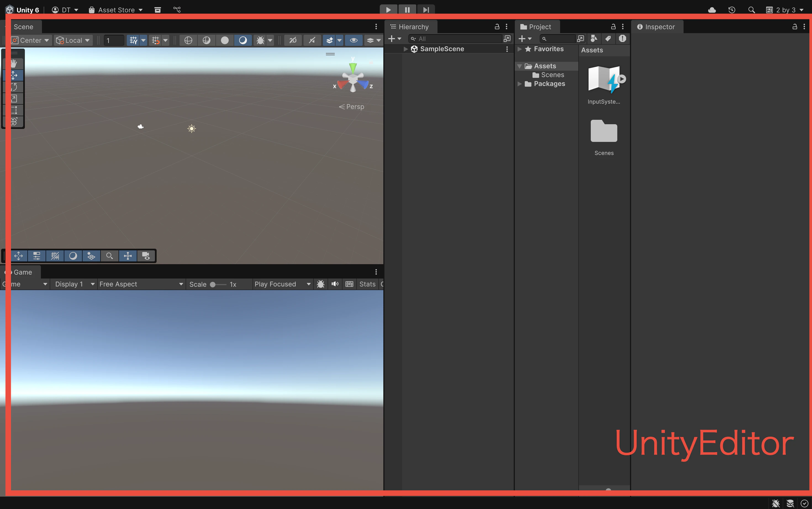Click the Stats button in Game view
This screenshot has height=509, width=812.
(x=367, y=284)
